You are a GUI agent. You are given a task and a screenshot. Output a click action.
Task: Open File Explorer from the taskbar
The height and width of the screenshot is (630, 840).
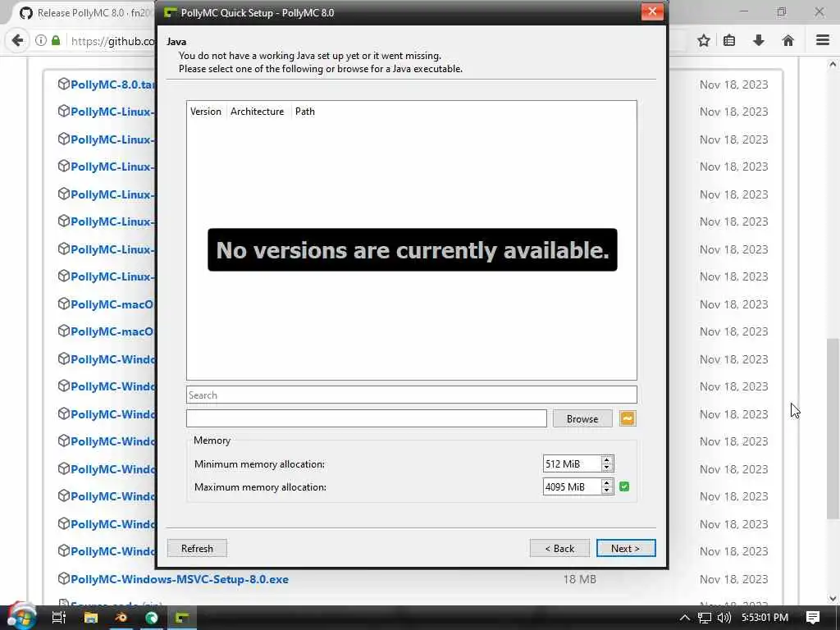[90, 618]
